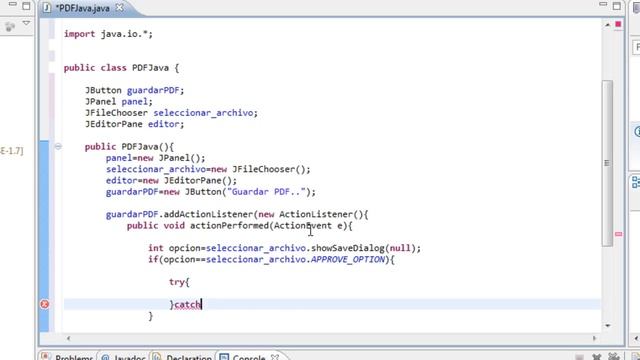Click the horizontal scroll-right arrow
The image size is (640, 360).
[x=594, y=338]
